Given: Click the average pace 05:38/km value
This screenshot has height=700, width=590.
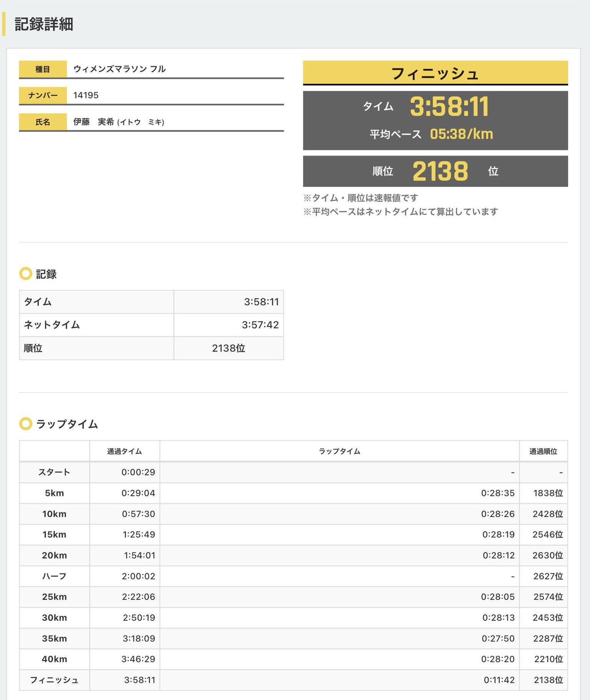Looking at the screenshot, I should click(461, 134).
